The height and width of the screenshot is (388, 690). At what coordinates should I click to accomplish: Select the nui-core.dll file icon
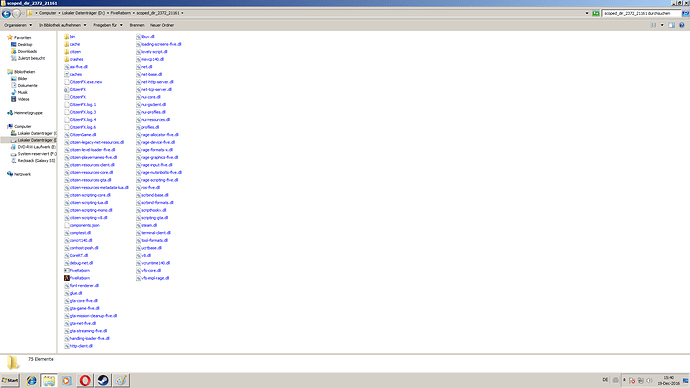tap(138, 97)
